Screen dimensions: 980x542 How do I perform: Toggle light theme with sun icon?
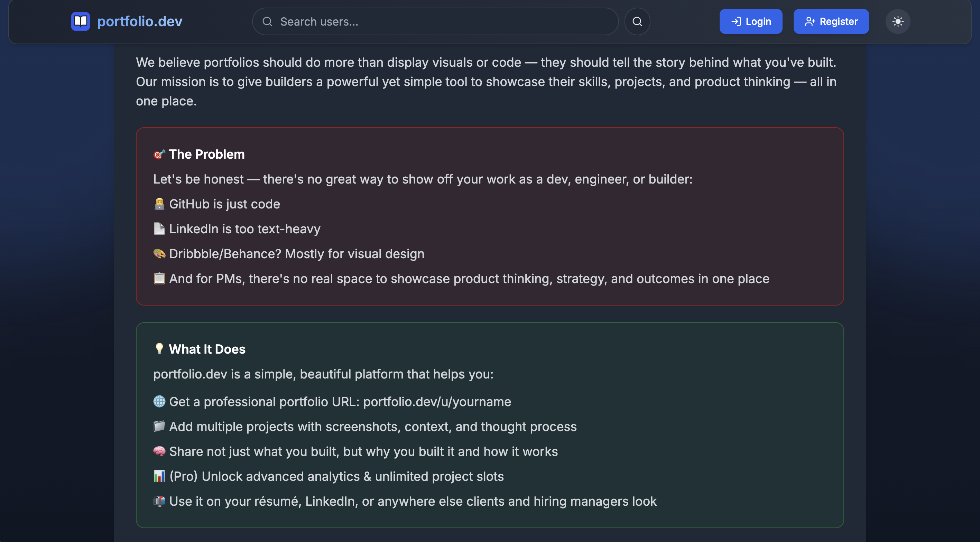point(898,21)
